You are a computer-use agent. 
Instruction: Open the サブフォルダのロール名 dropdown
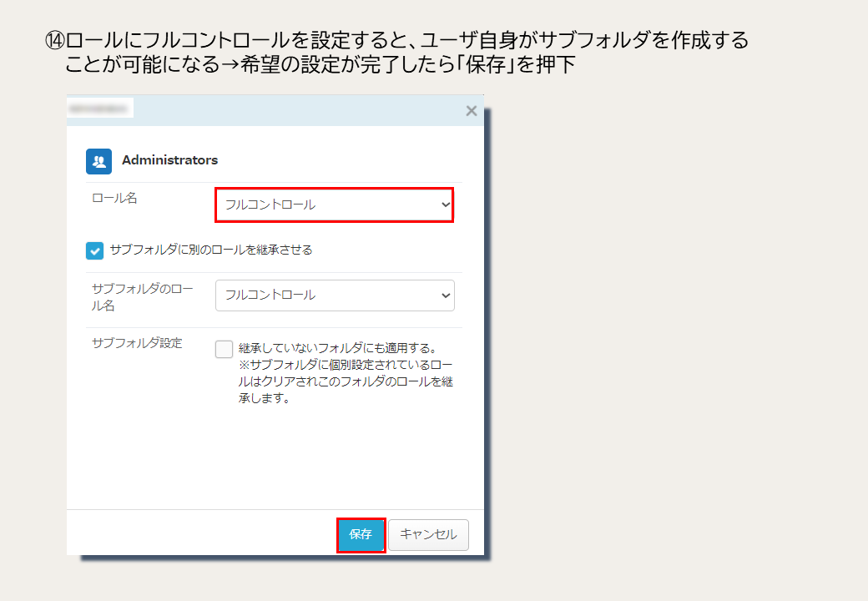tap(335, 295)
